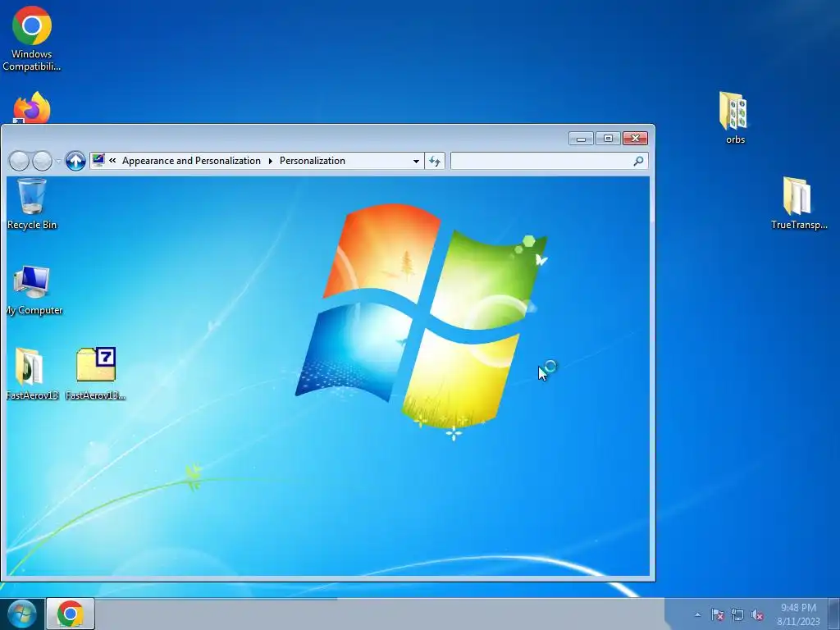840x630 pixels.
Task: Open the Start menu orb
Action: (22, 614)
